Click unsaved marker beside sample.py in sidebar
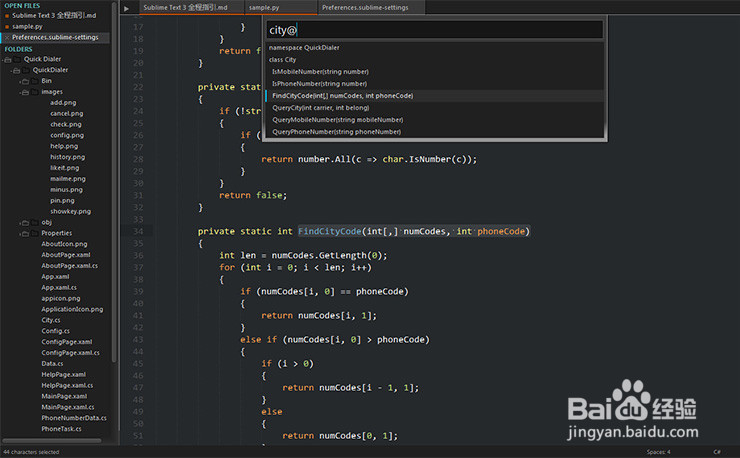This screenshot has height=458, width=740. click(7, 26)
